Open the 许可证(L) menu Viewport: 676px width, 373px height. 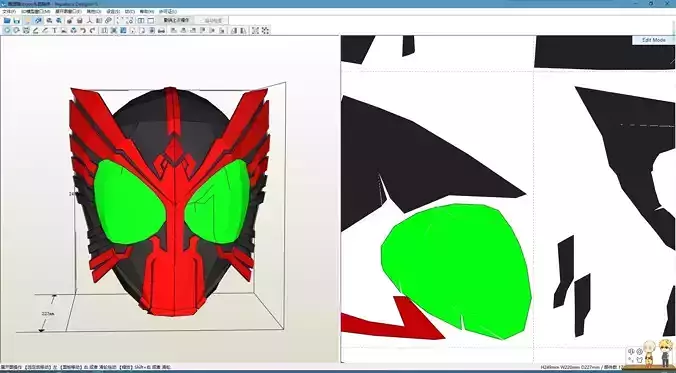[x=168, y=12]
